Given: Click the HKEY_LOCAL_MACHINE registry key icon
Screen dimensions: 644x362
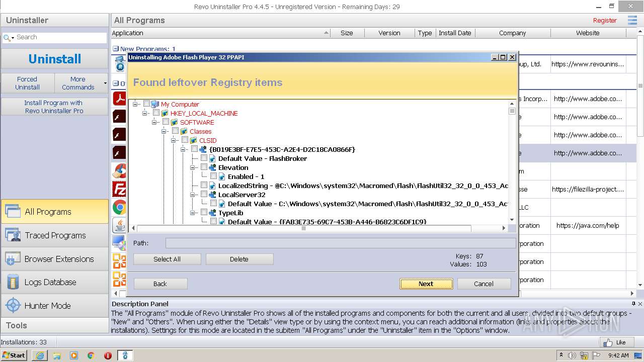Looking at the screenshot, I should [x=165, y=113].
